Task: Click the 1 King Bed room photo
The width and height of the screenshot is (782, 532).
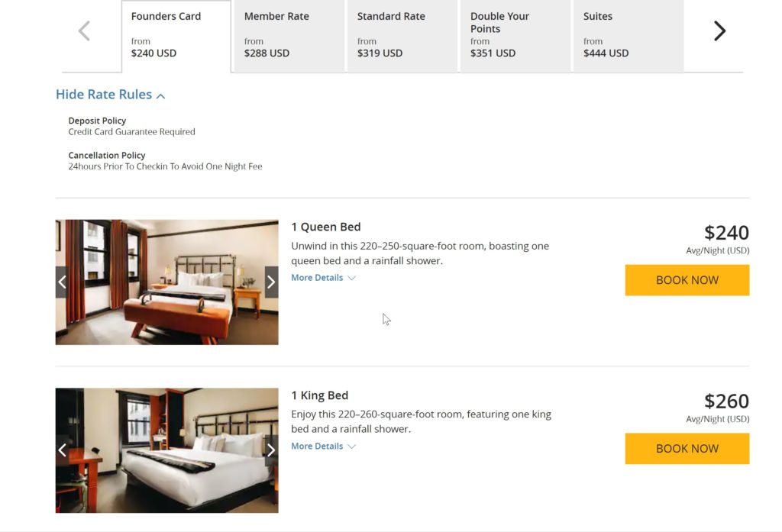Action: [166, 450]
